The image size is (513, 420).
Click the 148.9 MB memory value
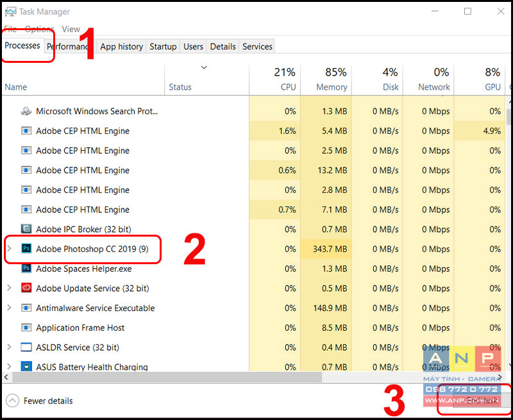(330, 308)
